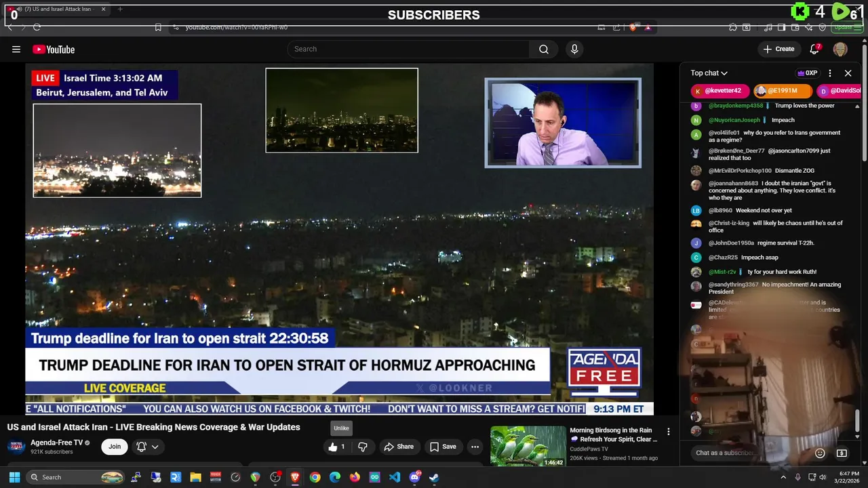This screenshot has height=488, width=868.
Task: Open Microsoft Edge from taskbar
Action: point(335,477)
